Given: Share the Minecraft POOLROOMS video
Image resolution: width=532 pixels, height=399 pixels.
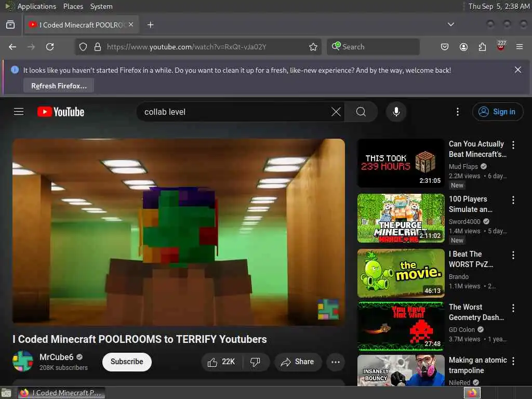Looking at the screenshot, I should (x=298, y=362).
